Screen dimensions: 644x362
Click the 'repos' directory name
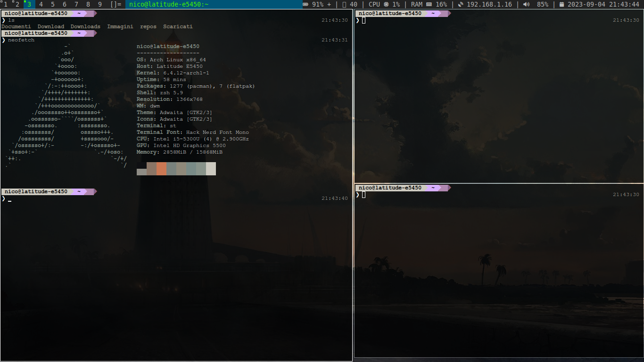[x=148, y=27]
